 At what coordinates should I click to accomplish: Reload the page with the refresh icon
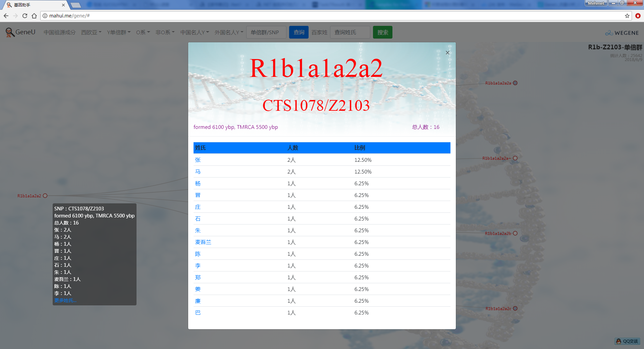coord(25,16)
